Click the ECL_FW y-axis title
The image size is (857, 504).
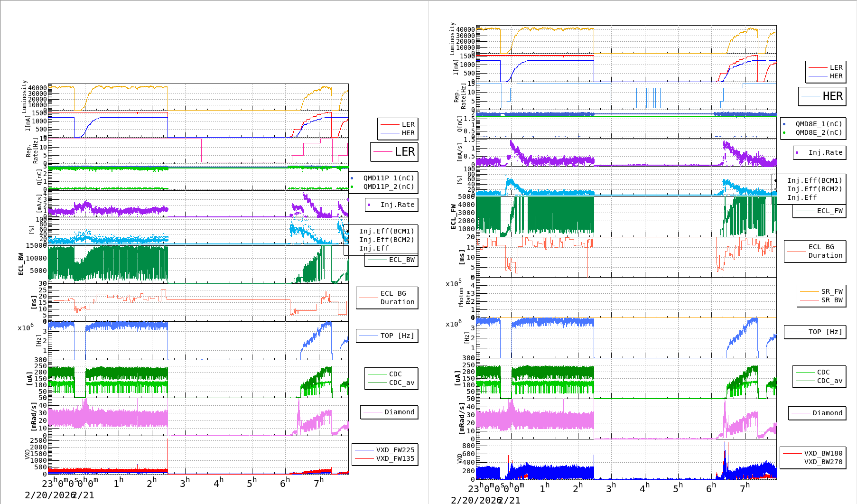(x=453, y=217)
